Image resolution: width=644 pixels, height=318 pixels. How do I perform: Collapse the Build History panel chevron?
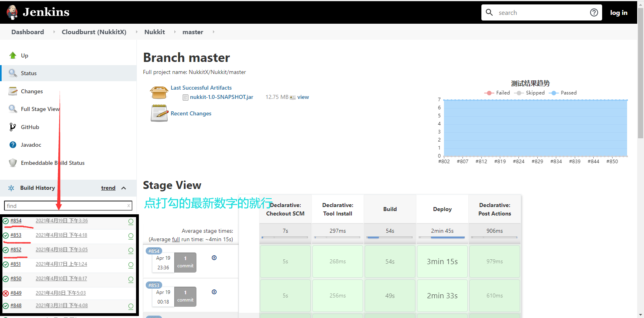click(124, 188)
